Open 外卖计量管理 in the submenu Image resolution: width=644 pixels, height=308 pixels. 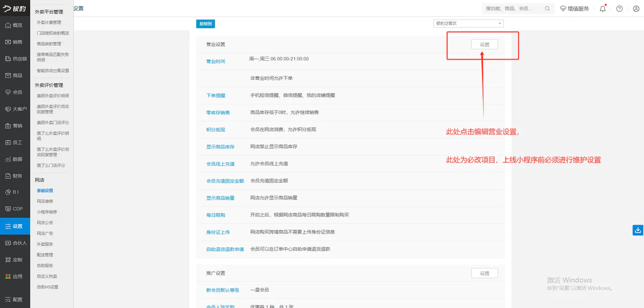[49, 23]
